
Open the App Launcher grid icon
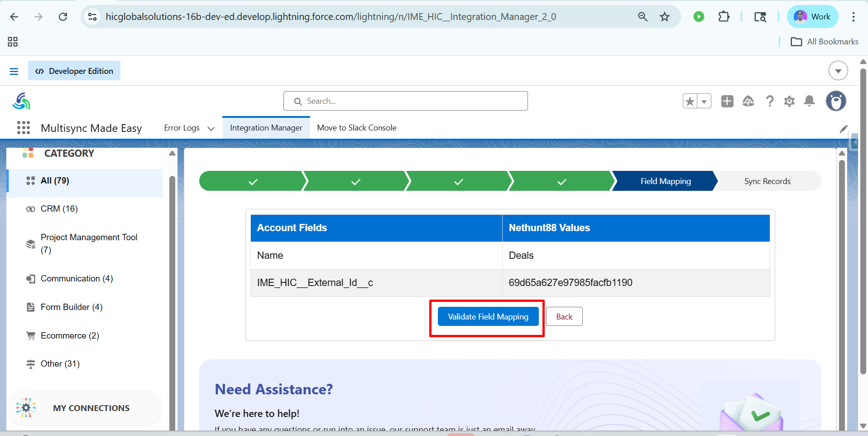coord(24,128)
